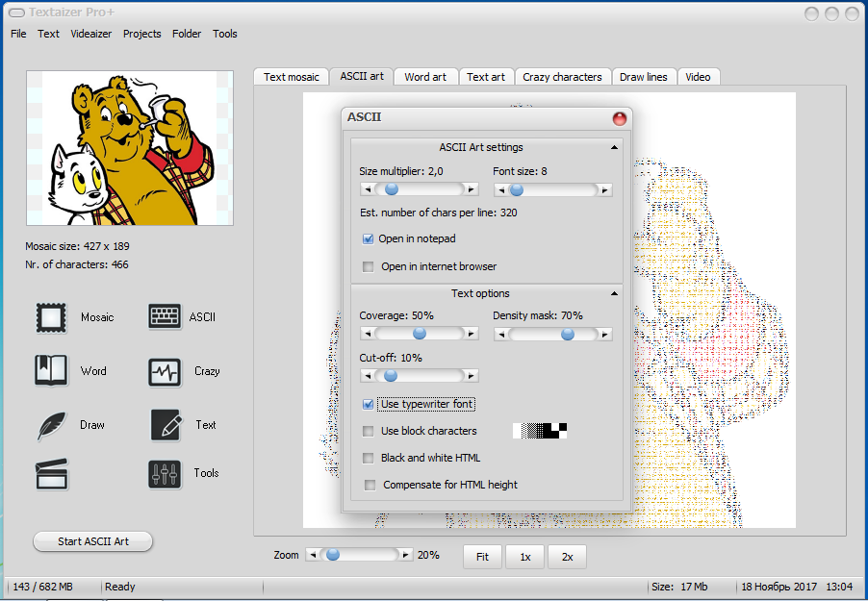Open the Tools menu in menu bar
868x601 pixels.
[x=225, y=34]
